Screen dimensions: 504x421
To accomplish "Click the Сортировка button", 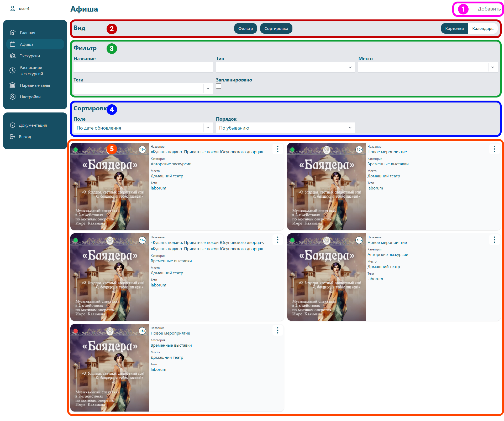I will tap(276, 28).
